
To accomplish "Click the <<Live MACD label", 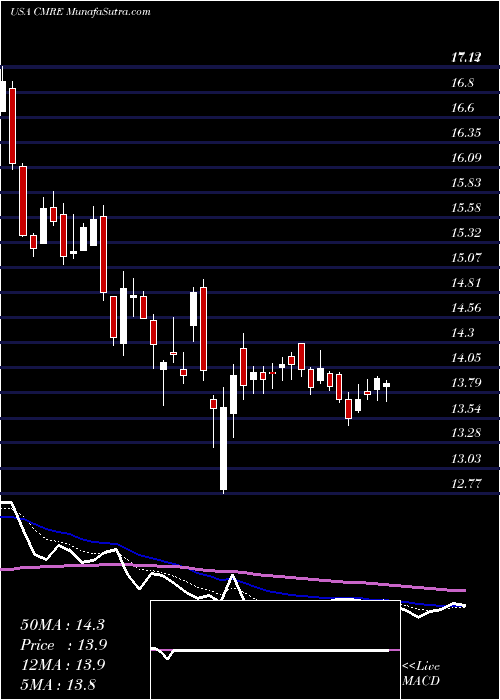I will (x=421, y=673).
